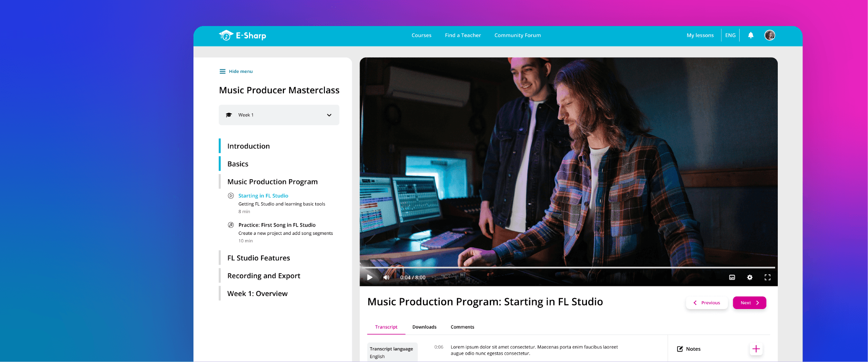The height and width of the screenshot is (362, 868).
Task: Go to the Next lesson
Action: pyautogui.click(x=750, y=303)
